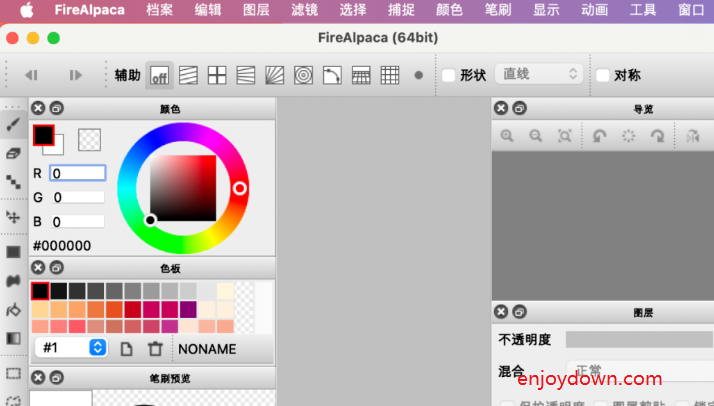
Task: Create new palette with page icon
Action: (x=126, y=349)
